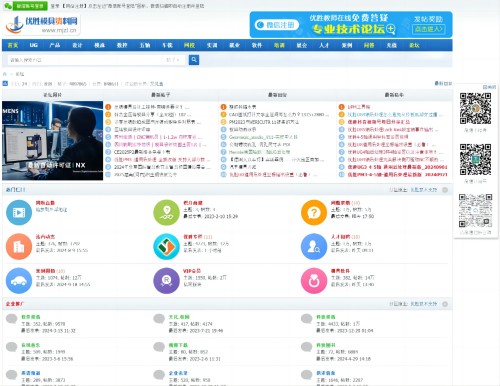The image size is (500, 386).
Task: Open the Geomagic_studio post link
Action: (263, 137)
